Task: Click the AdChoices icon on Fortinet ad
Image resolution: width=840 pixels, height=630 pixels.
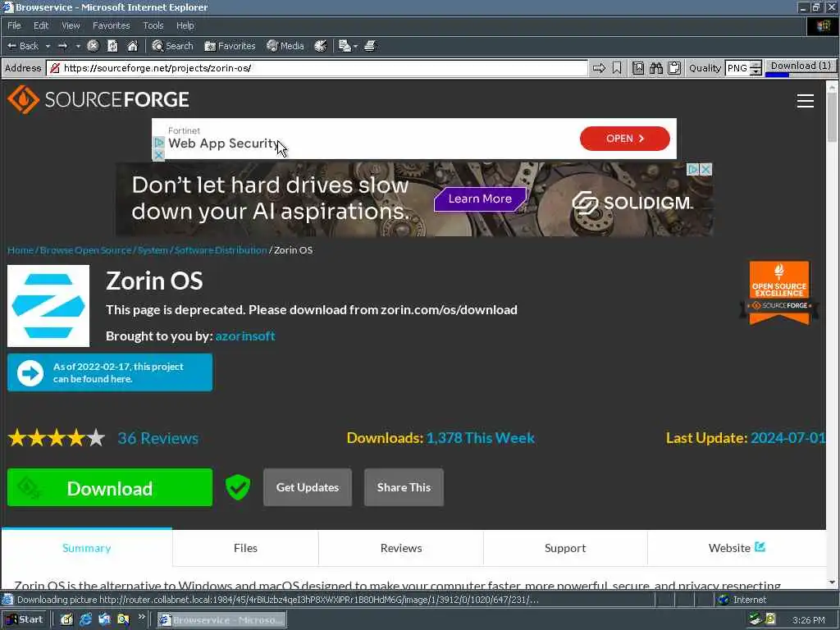Action: pos(158,143)
